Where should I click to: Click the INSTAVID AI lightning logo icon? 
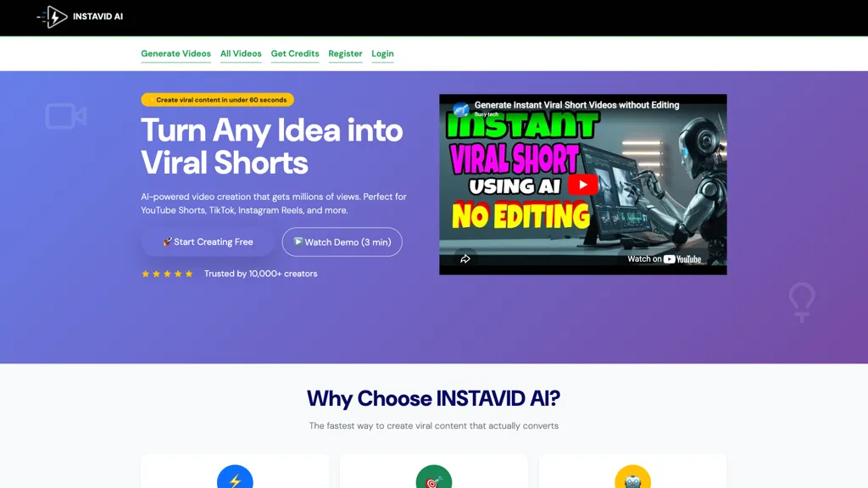tap(52, 17)
